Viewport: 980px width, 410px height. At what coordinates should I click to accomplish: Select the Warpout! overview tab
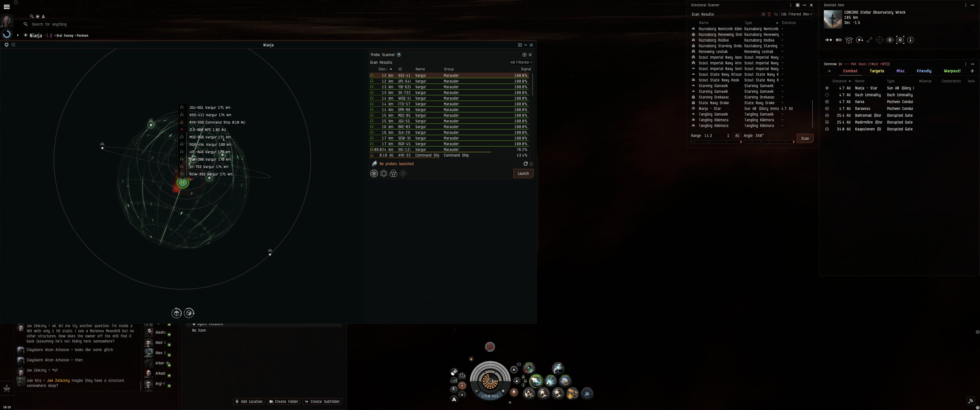(952, 71)
